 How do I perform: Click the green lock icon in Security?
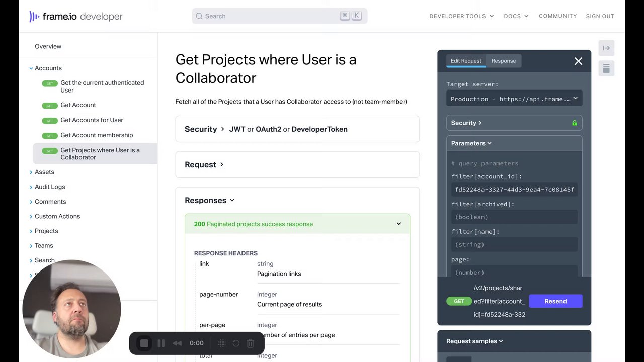click(574, 123)
